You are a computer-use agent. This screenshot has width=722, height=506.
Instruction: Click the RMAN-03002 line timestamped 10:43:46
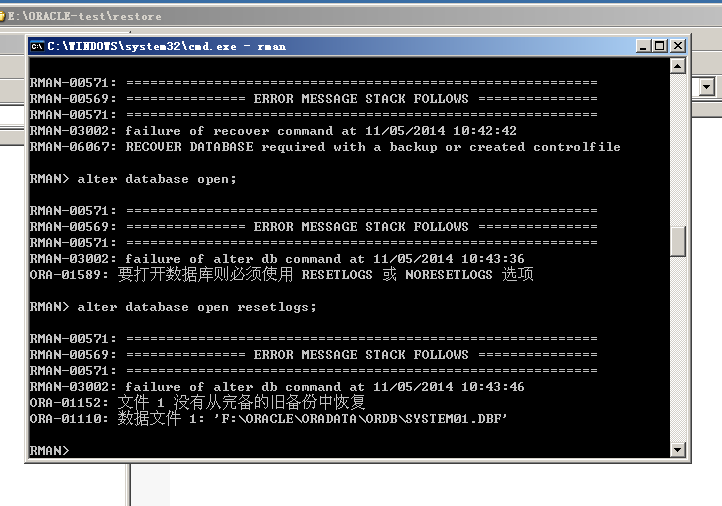point(277,387)
